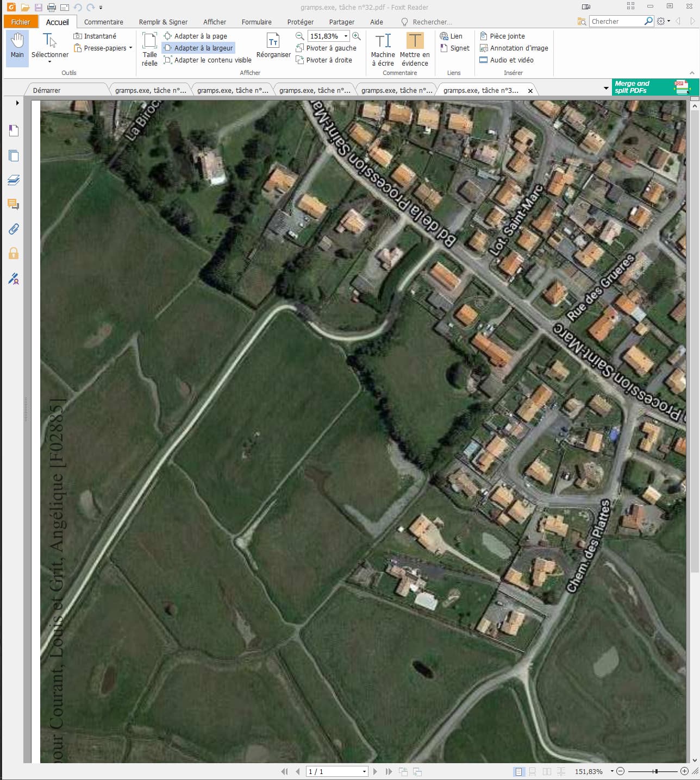Open the security padlock panel in sidebar
Screen dimensions: 700x780
pos(14,253)
